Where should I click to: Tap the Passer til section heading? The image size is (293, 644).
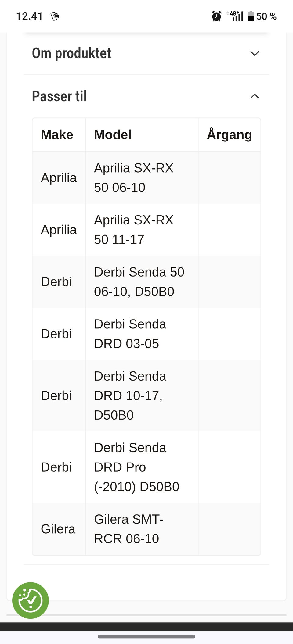coord(60,96)
